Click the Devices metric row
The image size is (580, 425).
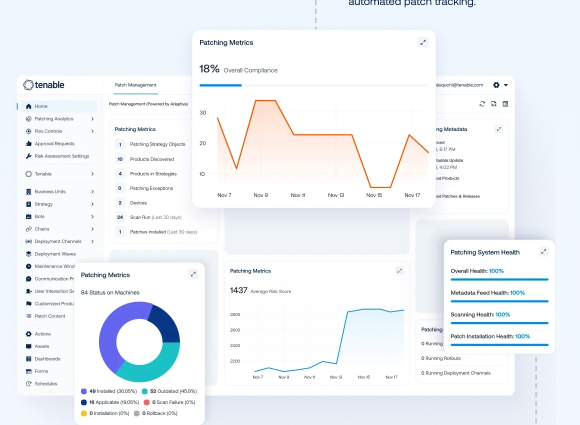tap(131, 203)
